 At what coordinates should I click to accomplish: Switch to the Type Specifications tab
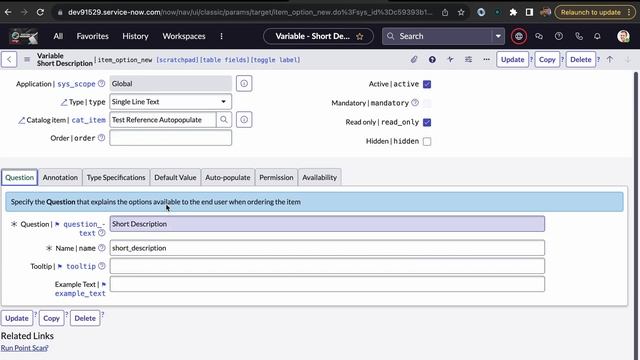coord(116,178)
